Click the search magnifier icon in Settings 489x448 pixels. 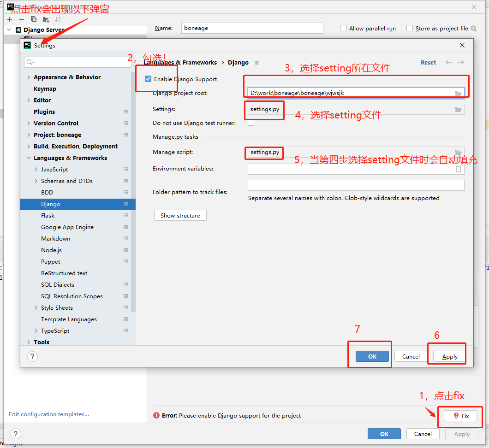click(x=30, y=62)
